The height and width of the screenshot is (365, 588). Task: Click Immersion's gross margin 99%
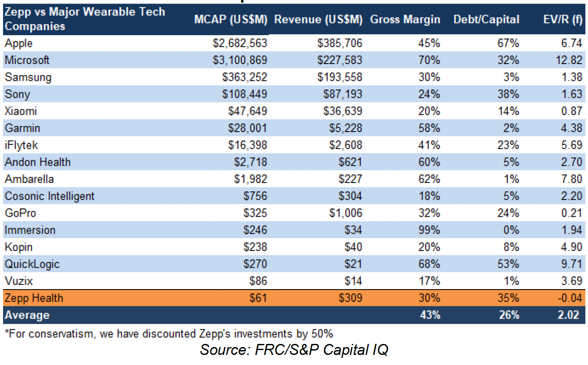[429, 230]
